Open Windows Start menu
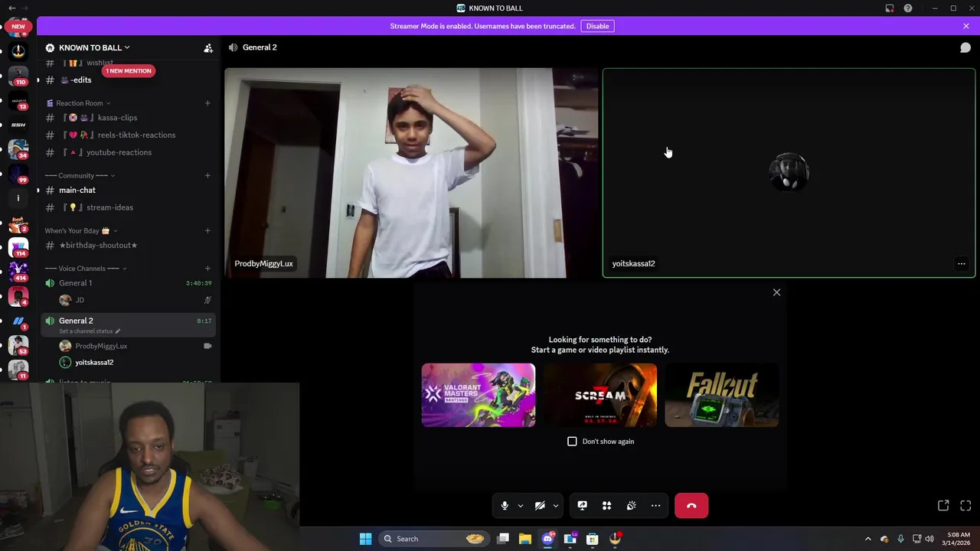Screen dimensions: 980x551 pyautogui.click(x=365, y=539)
